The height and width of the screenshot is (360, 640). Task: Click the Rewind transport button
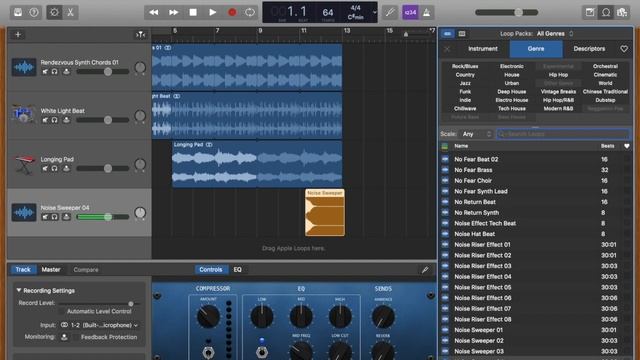point(154,12)
